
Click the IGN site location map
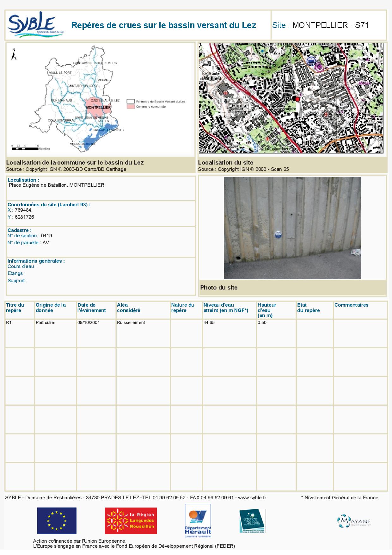coord(291,98)
